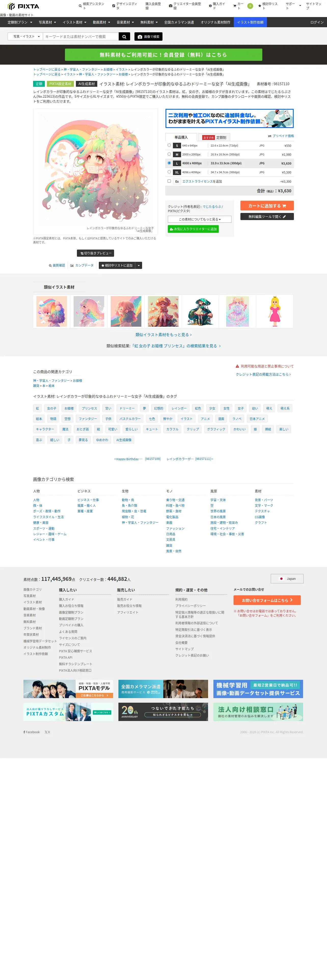Click カートに追加する cart button
This screenshot has width=327, height=980.
click(267, 206)
